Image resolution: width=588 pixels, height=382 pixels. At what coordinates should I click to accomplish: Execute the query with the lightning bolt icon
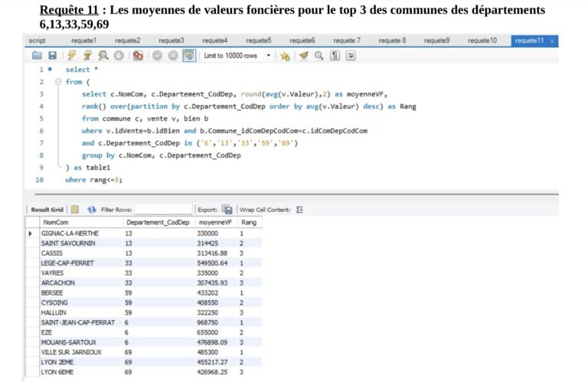pyautogui.click(x=72, y=55)
